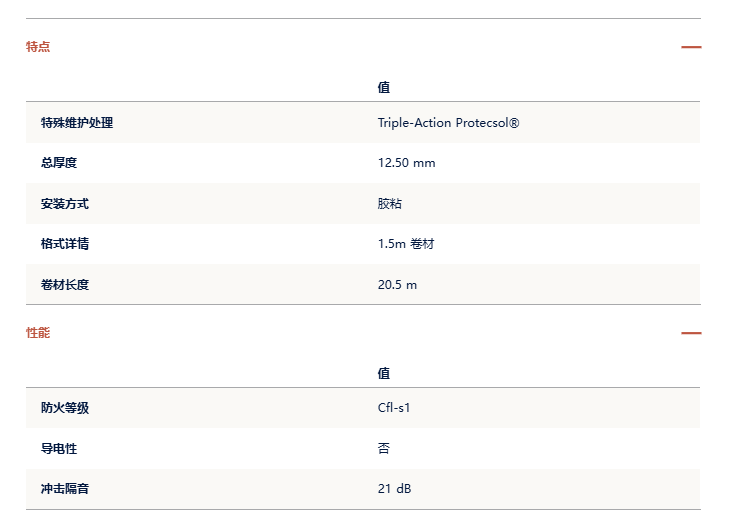The image size is (733, 526).
Task: Select the 总厚度 row label
Action: coord(59,163)
